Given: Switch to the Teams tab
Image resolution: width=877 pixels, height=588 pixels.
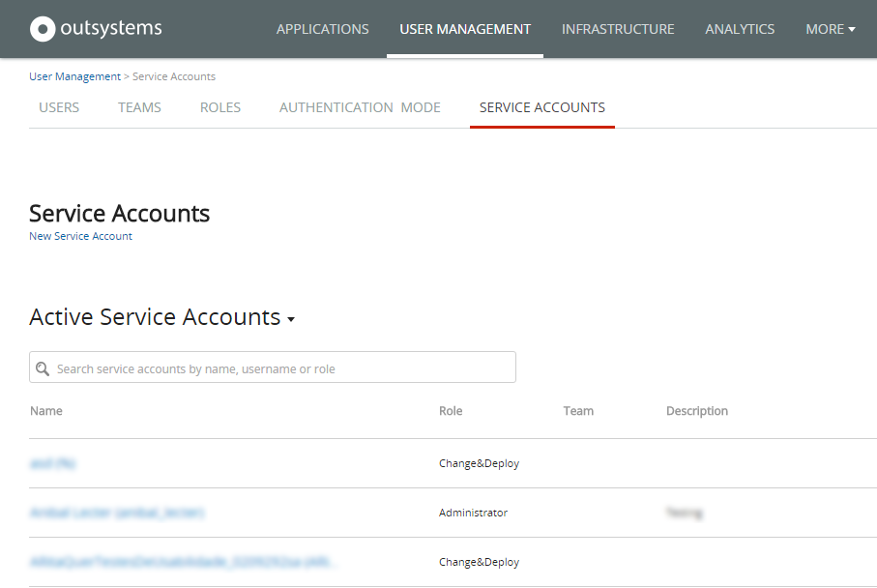Looking at the screenshot, I should point(139,107).
